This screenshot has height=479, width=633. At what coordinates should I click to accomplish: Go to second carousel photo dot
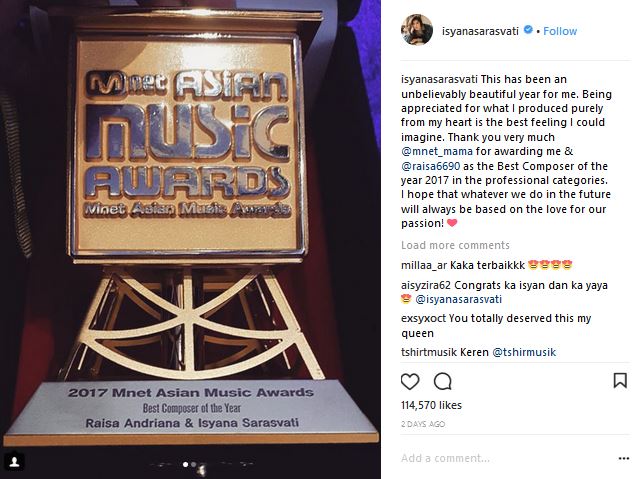pos(194,464)
